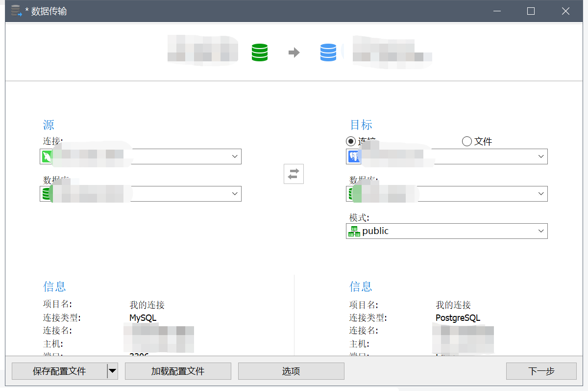Click the schema icon beside public
This screenshot has height=391, width=588.
point(353,231)
